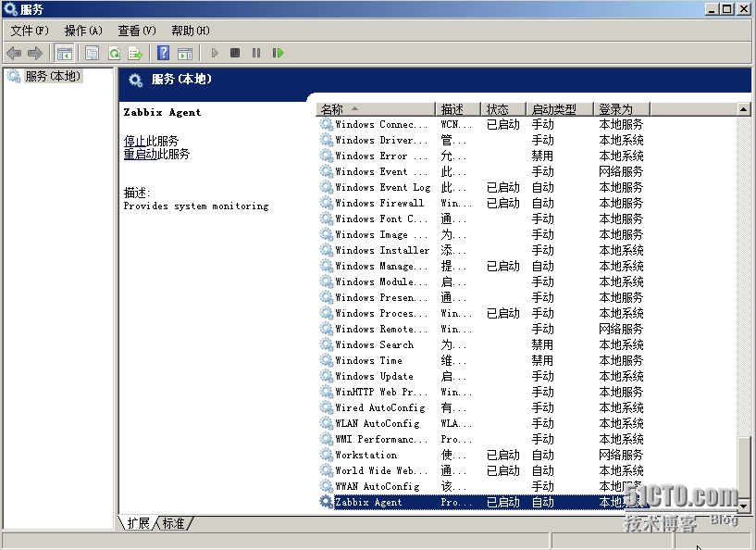Click the gear icon beside Windows Time
The height and width of the screenshot is (550, 756).
pos(327,360)
